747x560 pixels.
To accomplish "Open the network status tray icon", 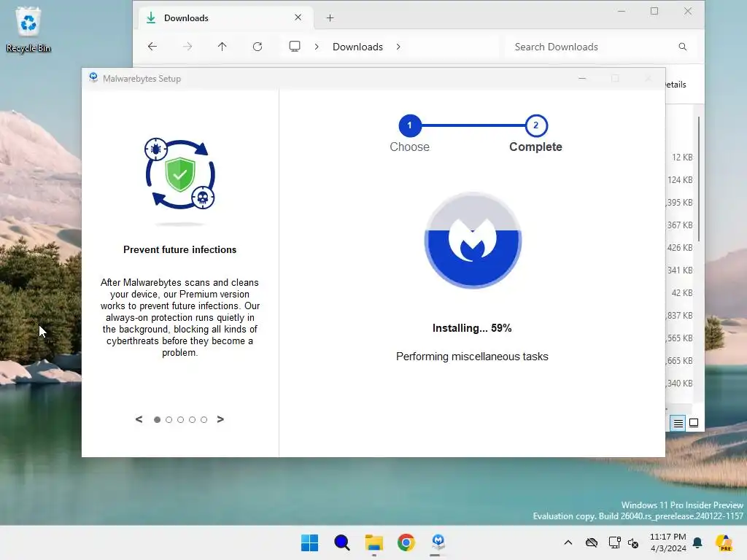I will pyautogui.click(x=614, y=542).
